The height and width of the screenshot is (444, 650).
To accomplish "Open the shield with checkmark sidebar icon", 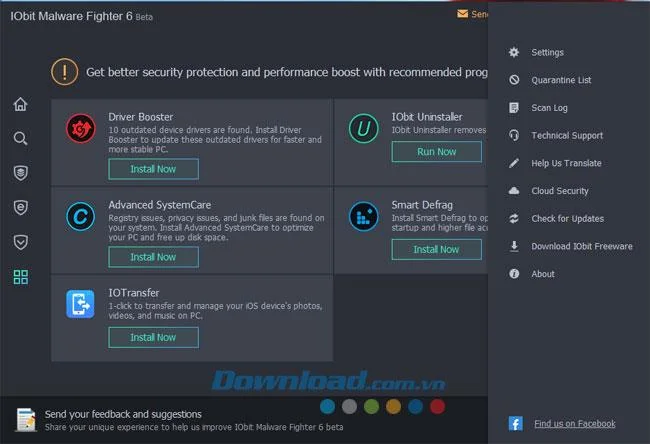I will pyautogui.click(x=21, y=242).
